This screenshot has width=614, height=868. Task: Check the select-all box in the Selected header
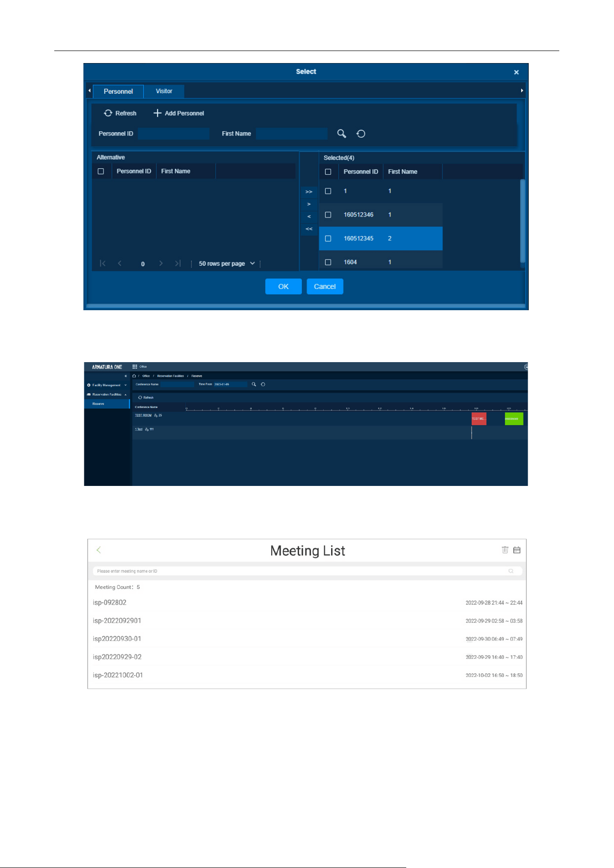click(x=328, y=172)
